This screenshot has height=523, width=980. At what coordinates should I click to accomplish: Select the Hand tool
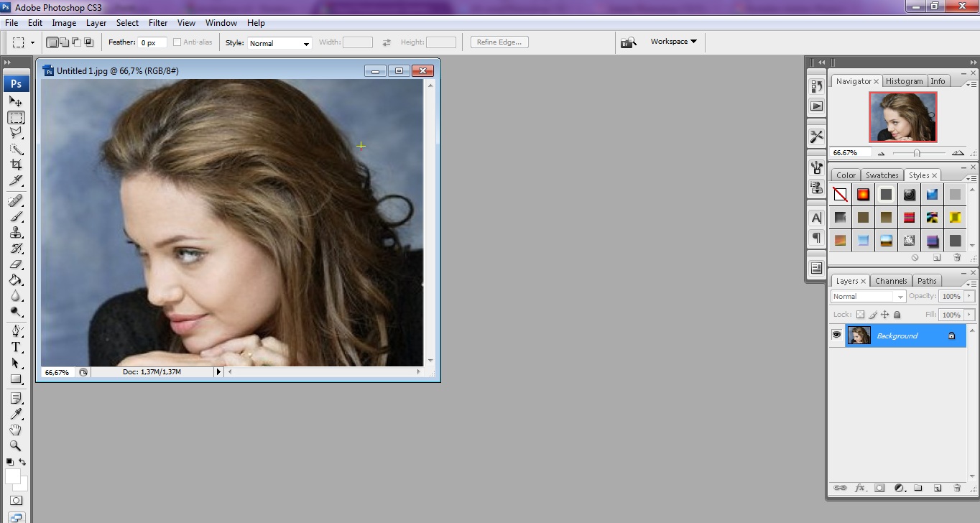pyautogui.click(x=16, y=430)
